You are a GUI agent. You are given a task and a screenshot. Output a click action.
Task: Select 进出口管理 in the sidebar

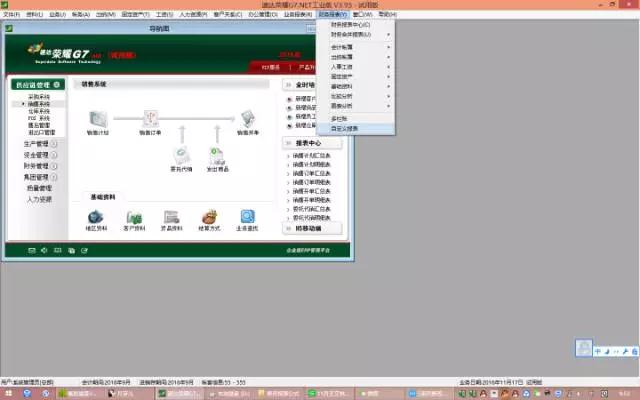pos(41,133)
